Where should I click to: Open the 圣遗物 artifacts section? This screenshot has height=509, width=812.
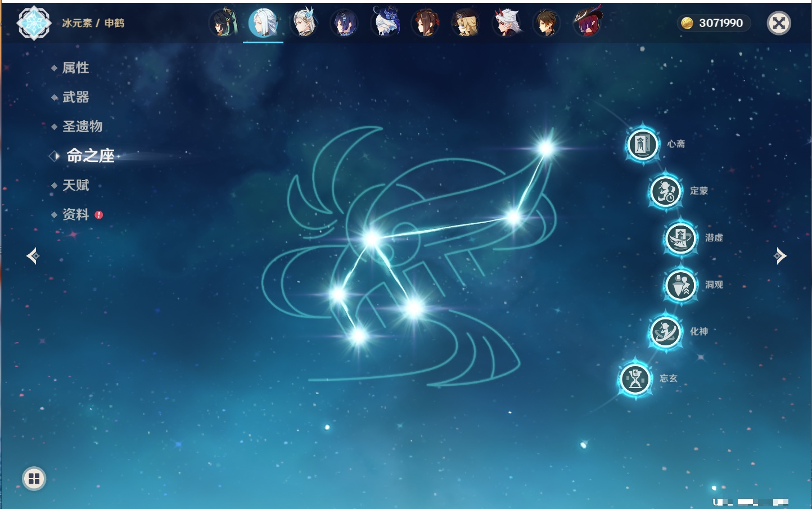click(x=82, y=127)
